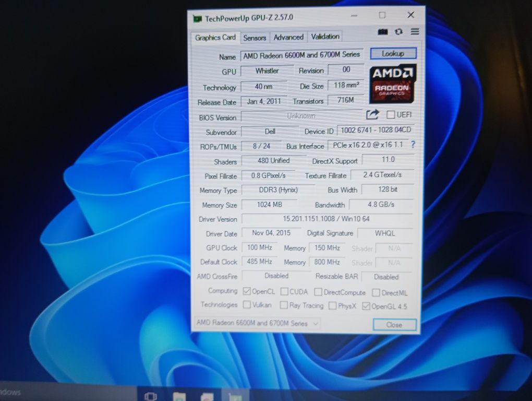Click the Device ID value 1002 6741
The height and width of the screenshot is (401, 532).
(376, 130)
